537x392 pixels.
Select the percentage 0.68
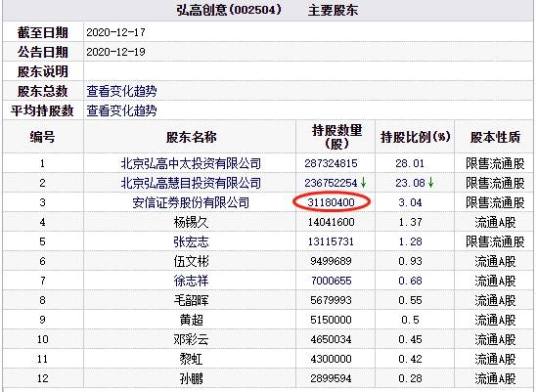[410, 281]
